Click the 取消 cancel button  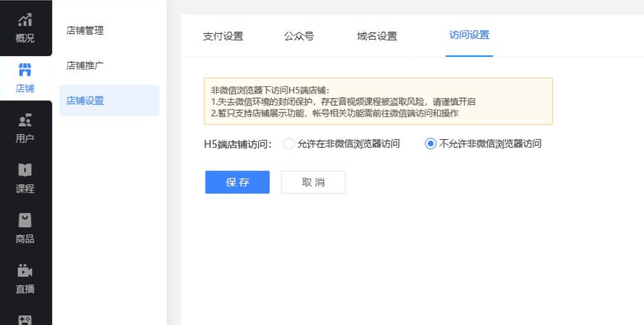coord(313,182)
